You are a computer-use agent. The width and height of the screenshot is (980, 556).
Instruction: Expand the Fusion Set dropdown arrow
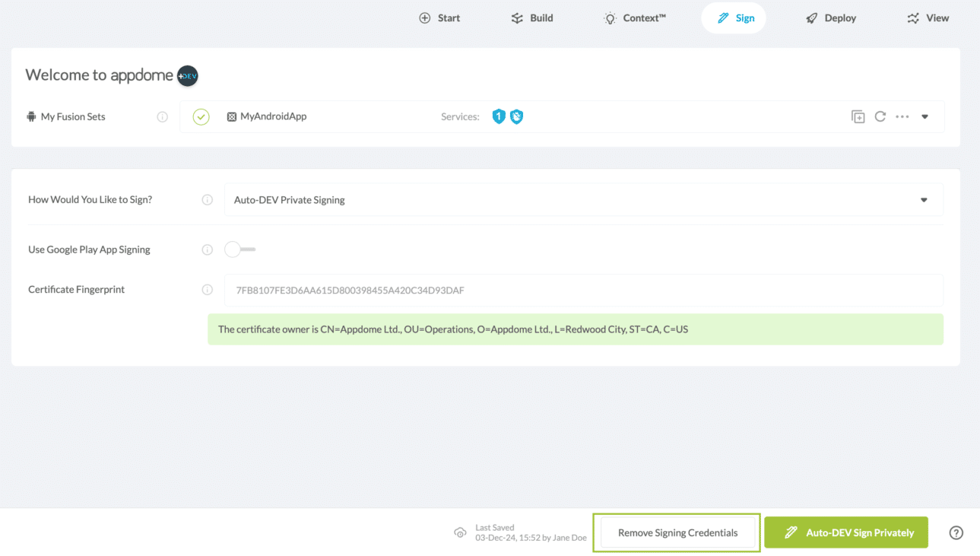point(924,117)
